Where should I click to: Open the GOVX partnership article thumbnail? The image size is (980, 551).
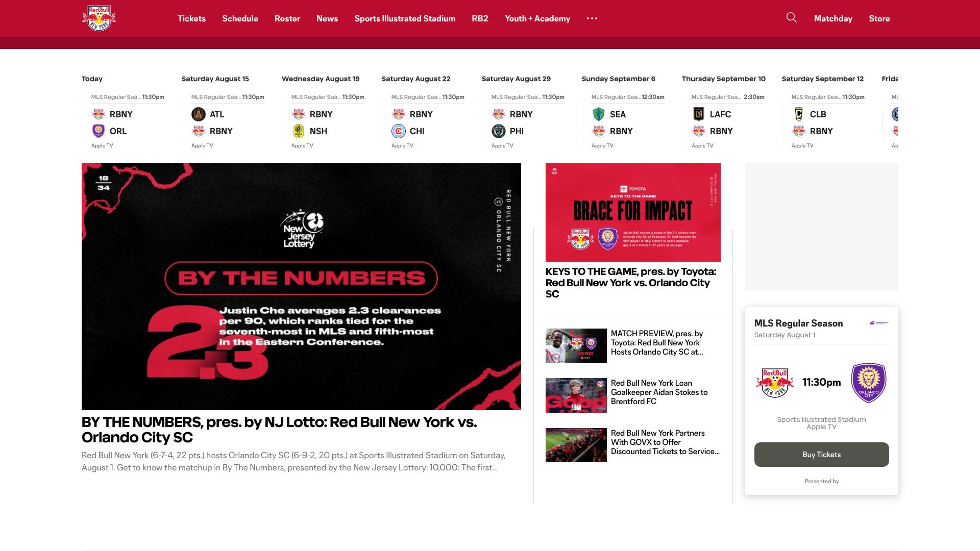point(576,445)
